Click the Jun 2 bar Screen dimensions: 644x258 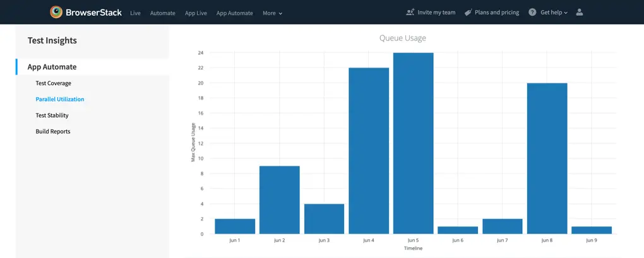pyautogui.click(x=279, y=200)
